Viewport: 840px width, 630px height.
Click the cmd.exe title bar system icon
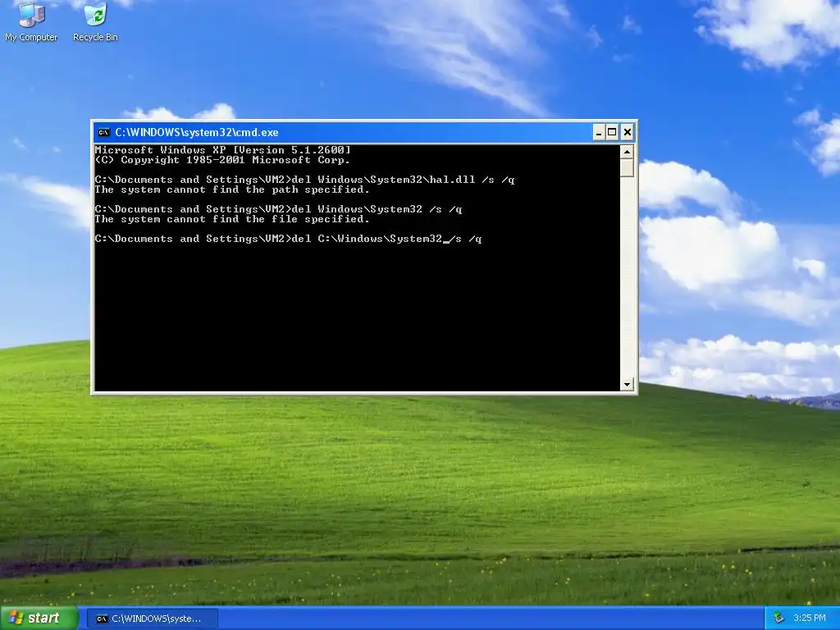(104, 132)
